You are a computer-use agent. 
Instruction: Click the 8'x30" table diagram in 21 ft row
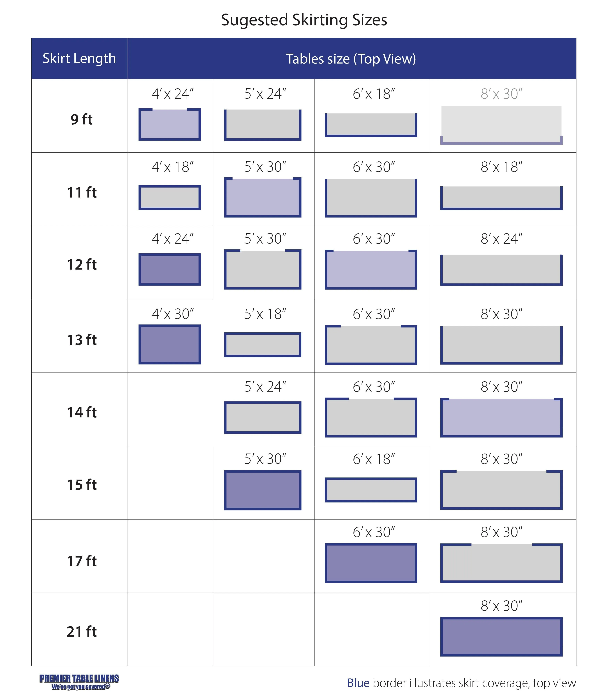click(x=501, y=636)
